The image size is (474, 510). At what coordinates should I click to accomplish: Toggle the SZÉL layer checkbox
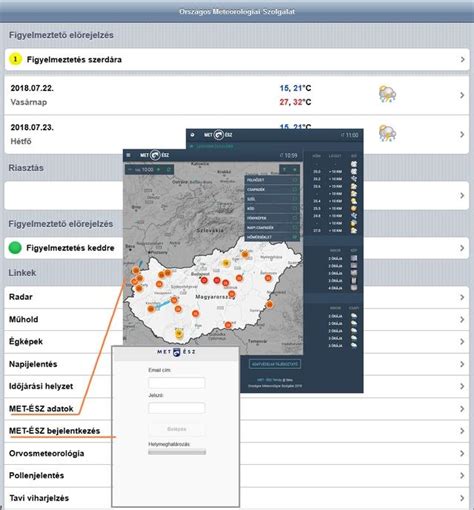pos(295,199)
